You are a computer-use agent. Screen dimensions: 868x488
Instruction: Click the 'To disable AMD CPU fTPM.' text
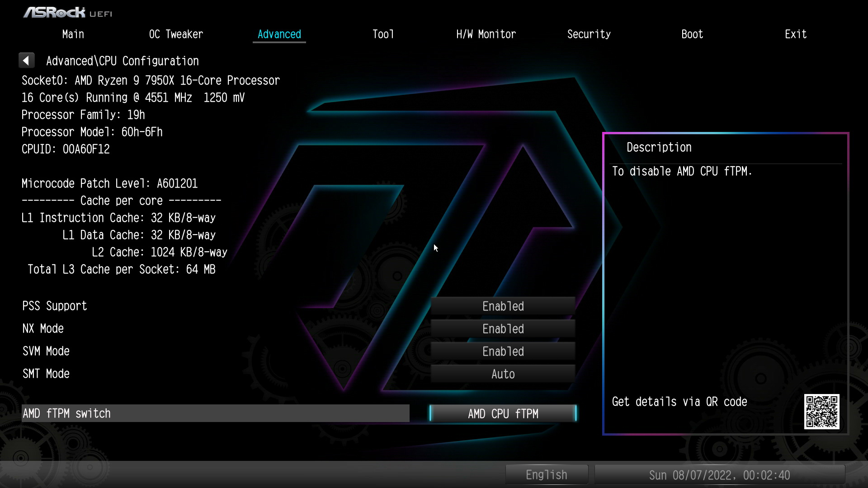(x=682, y=171)
